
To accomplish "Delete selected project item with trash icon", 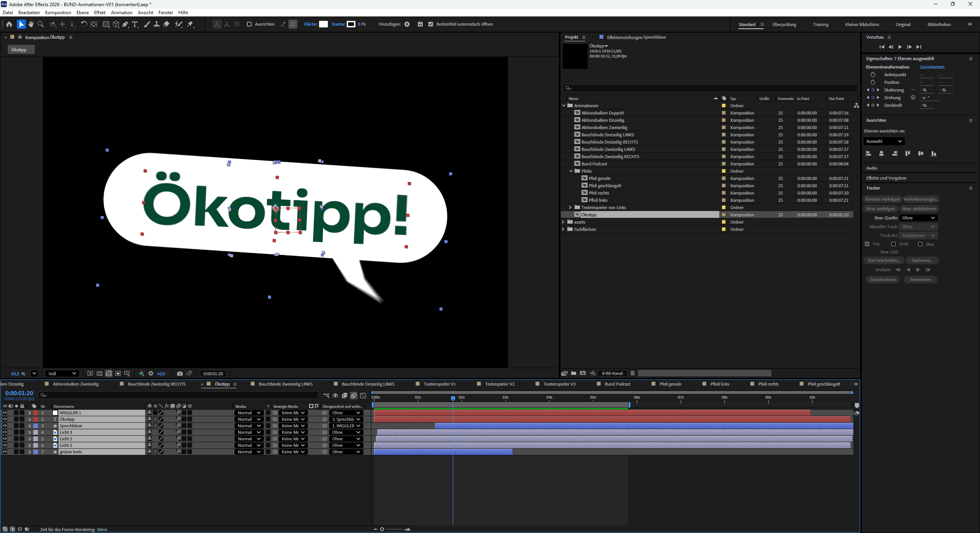I will [x=632, y=373].
